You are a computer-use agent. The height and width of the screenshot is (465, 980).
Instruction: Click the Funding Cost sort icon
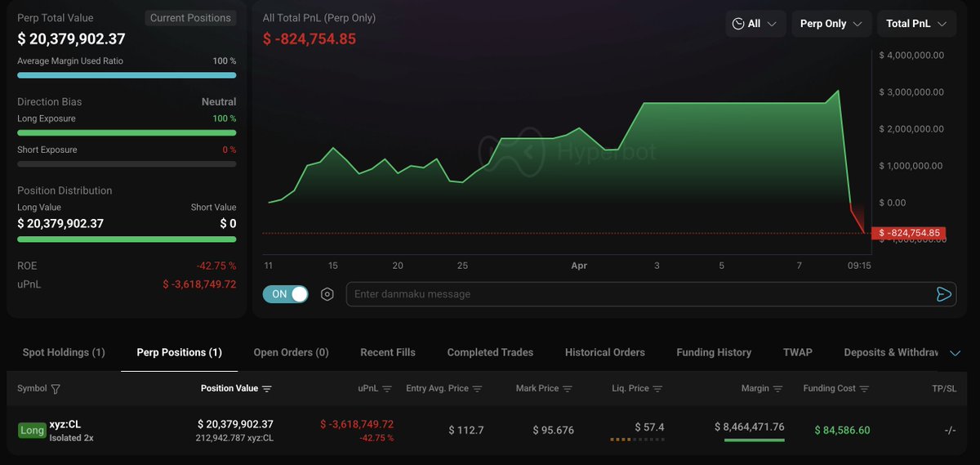(x=864, y=389)
